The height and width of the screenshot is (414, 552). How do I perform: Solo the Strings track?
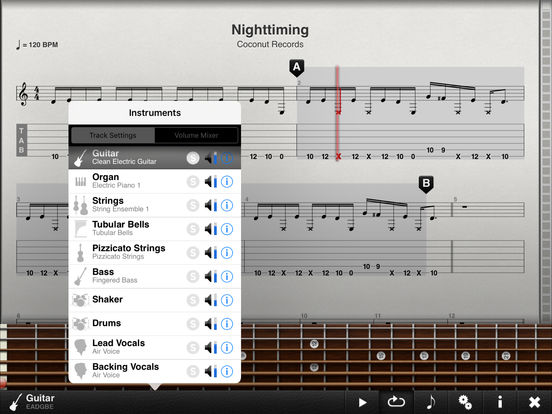(x=193, y=205)
